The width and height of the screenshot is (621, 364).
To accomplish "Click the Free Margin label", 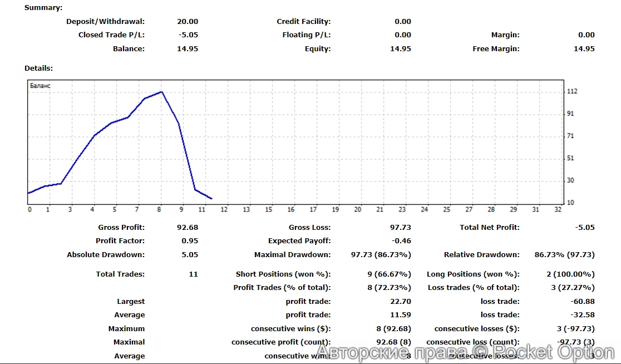I will [x=496, y=48].
